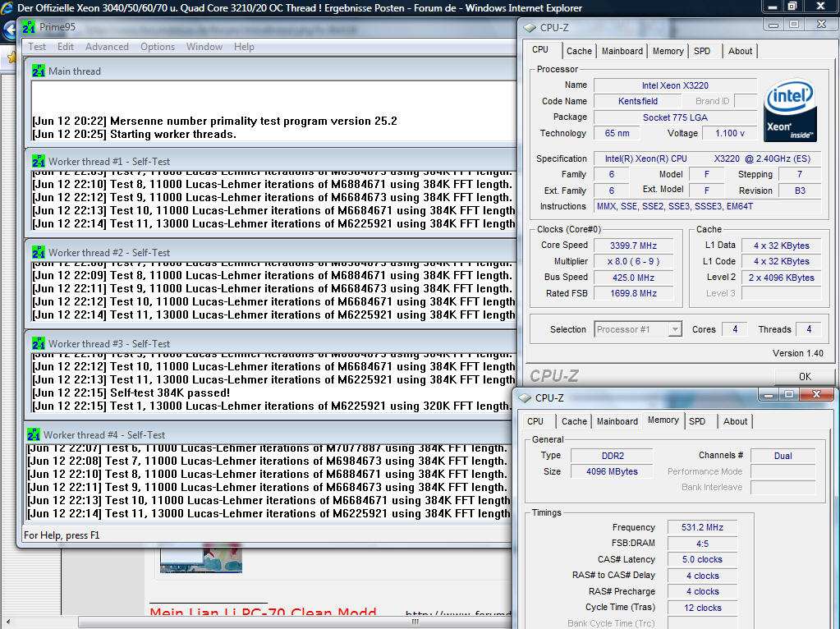Click the Intel Xeon inside logo
This screenshot has width=840, height=629.
(790, 112)
